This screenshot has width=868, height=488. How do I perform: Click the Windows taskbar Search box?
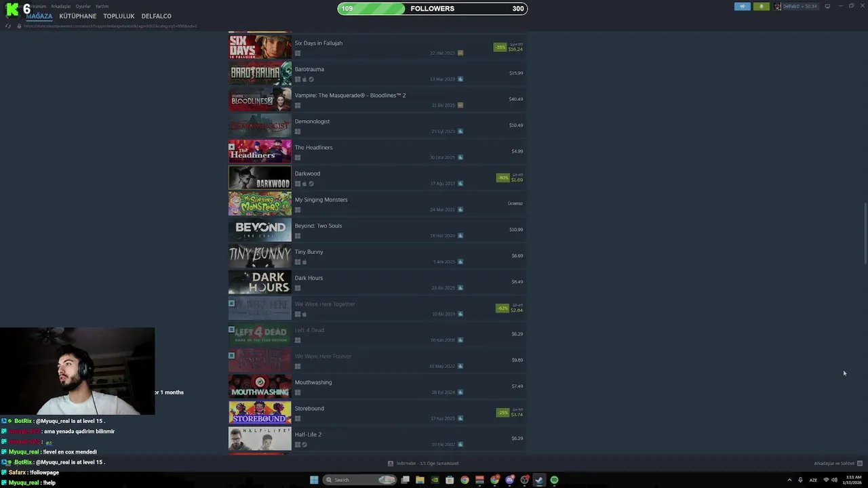click(x=359, y=480)
